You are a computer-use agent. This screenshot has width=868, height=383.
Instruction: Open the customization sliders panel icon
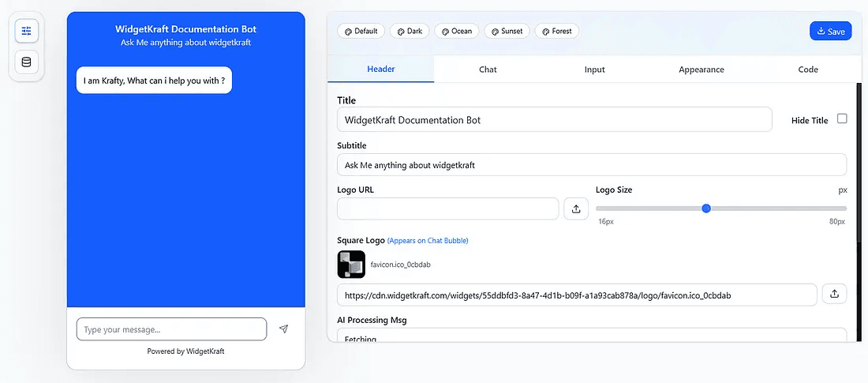pyautogui.click(x=27, y=31)
